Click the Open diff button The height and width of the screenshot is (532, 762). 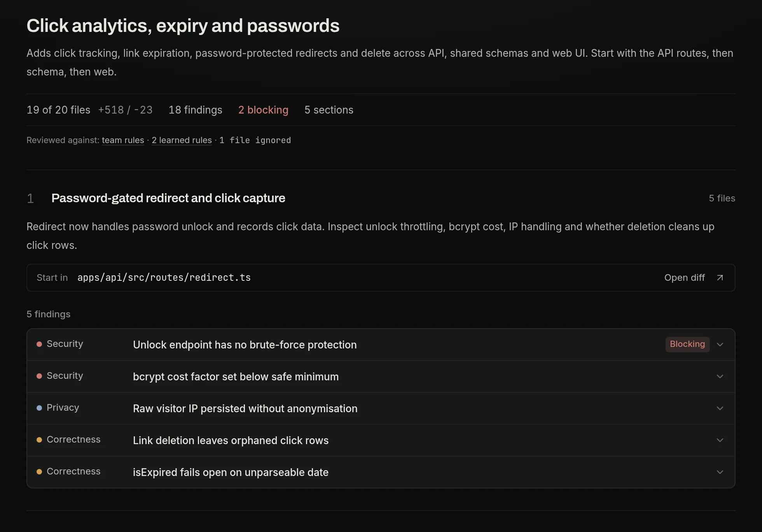694,278
